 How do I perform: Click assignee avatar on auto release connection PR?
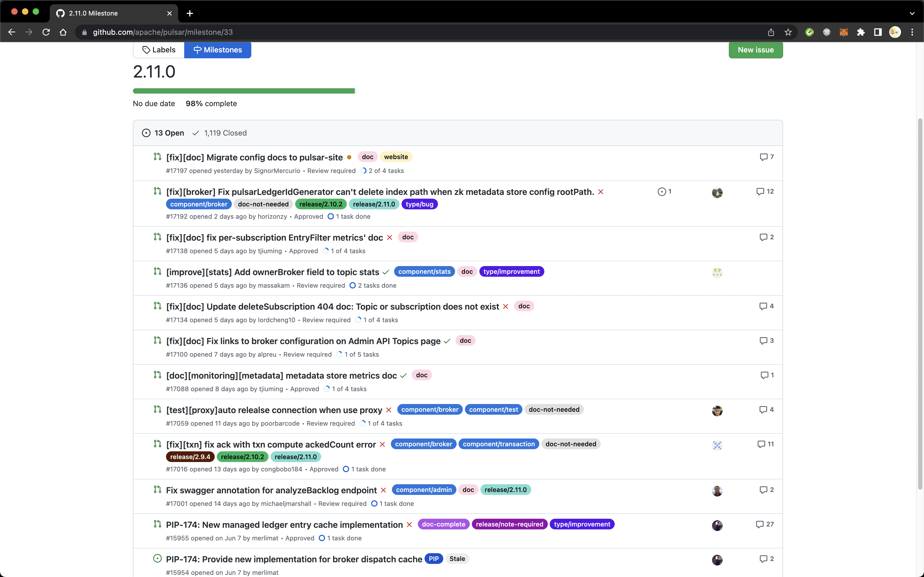717,411
